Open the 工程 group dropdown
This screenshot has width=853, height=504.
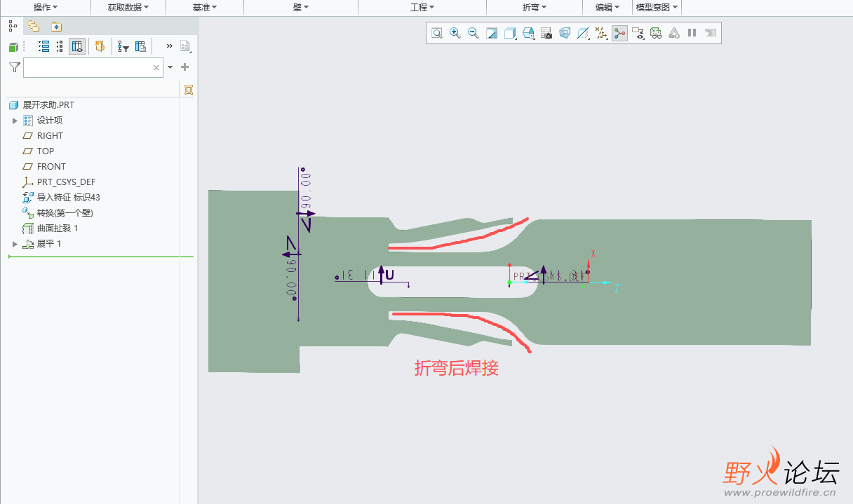coord(422,7)
